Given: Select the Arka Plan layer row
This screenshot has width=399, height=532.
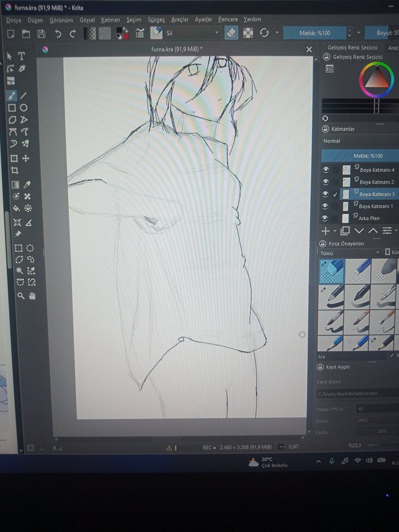Looking at the screenshot, I should point(369,218).
